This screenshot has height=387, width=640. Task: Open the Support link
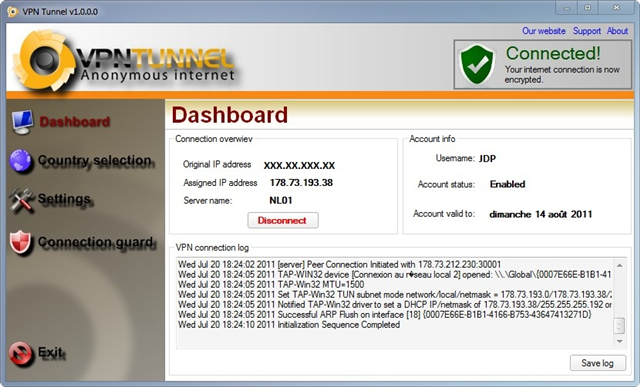pos(587,31)
